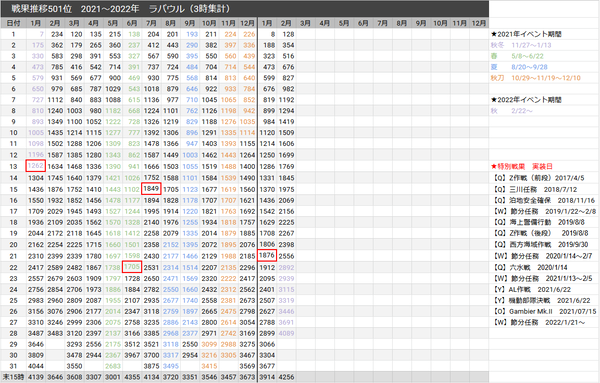Click the 秋刀 10/29～11/19～12/10 legend entry
The height and width of the screenshot is (383, 600).
point(536,78)
